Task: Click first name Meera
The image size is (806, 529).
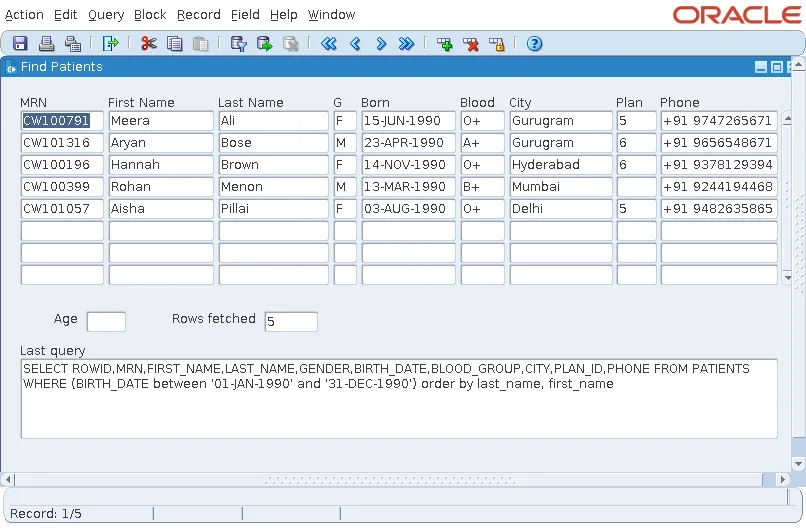Action: (161, 121)
